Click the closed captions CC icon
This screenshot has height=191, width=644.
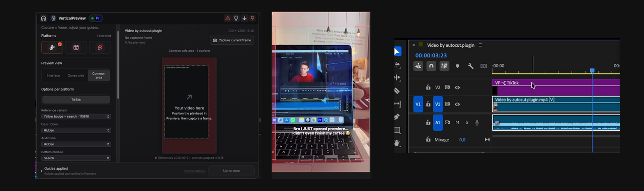click(x=484, y=66)
